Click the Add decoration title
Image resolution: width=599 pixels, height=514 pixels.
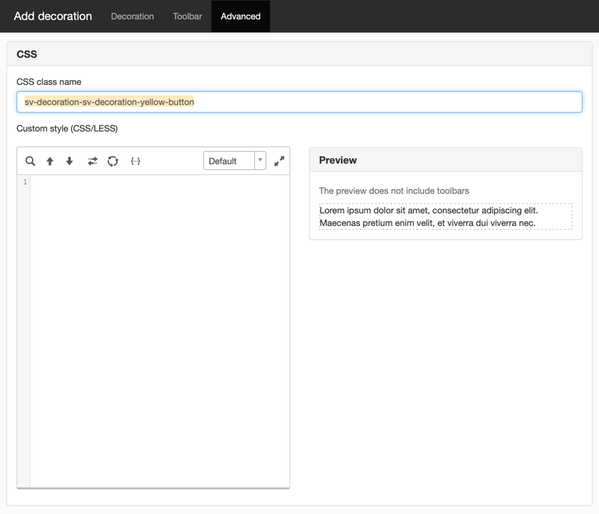pyautogui.click(x=53, y=16)
